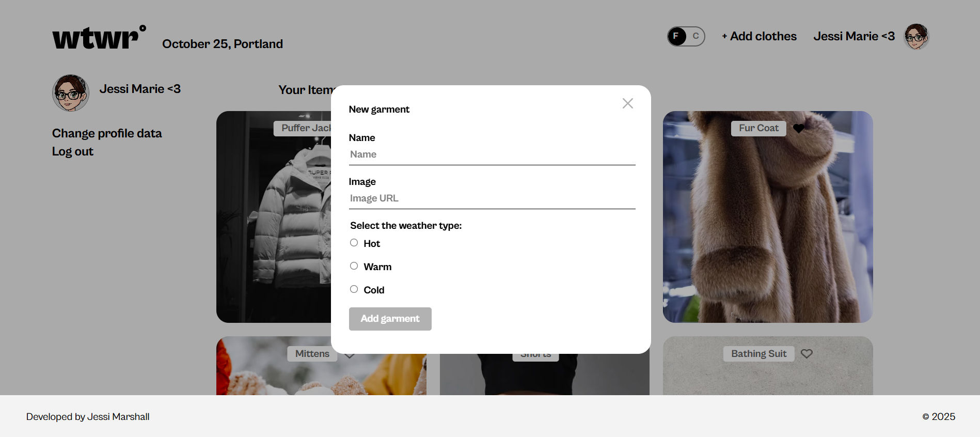Image resolution: width=980 pixels, height=437 pixels.
Task: Click the Mittens label
Action: [312, 354]
